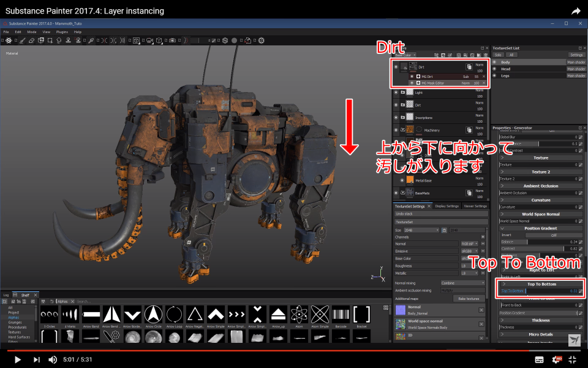This screenshot has height=368, width=588.
Task: Expand the Inscriptions folder
Action: pos(403,118)
